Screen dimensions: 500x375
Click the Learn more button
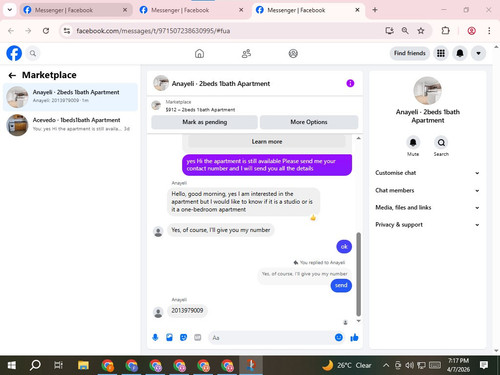pyautogui.click(x=267, y=142)
